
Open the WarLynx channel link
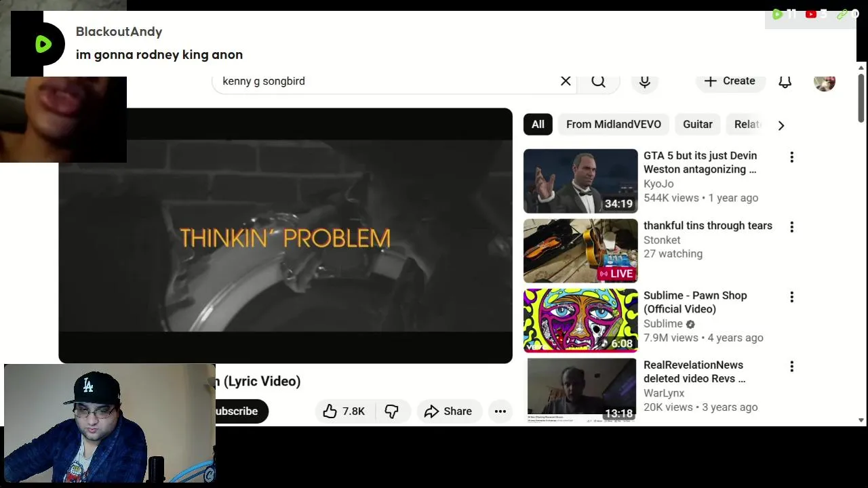(664, 393)
